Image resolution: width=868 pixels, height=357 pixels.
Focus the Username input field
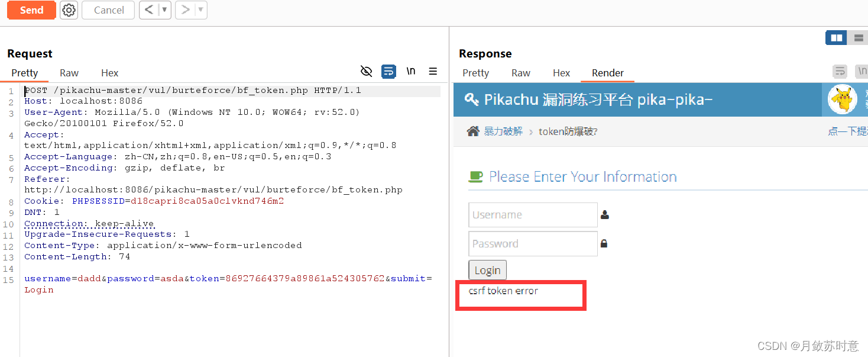pyautogui.click(x=533, y=215)
